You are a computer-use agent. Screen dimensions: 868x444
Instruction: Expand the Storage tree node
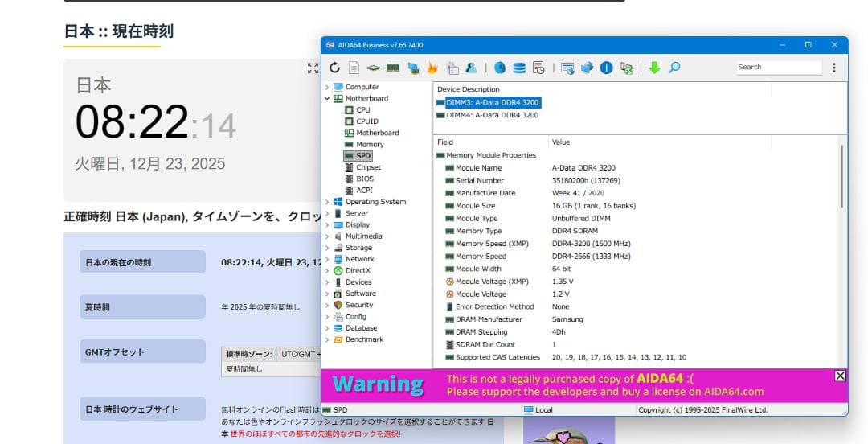tap(327, 248)
